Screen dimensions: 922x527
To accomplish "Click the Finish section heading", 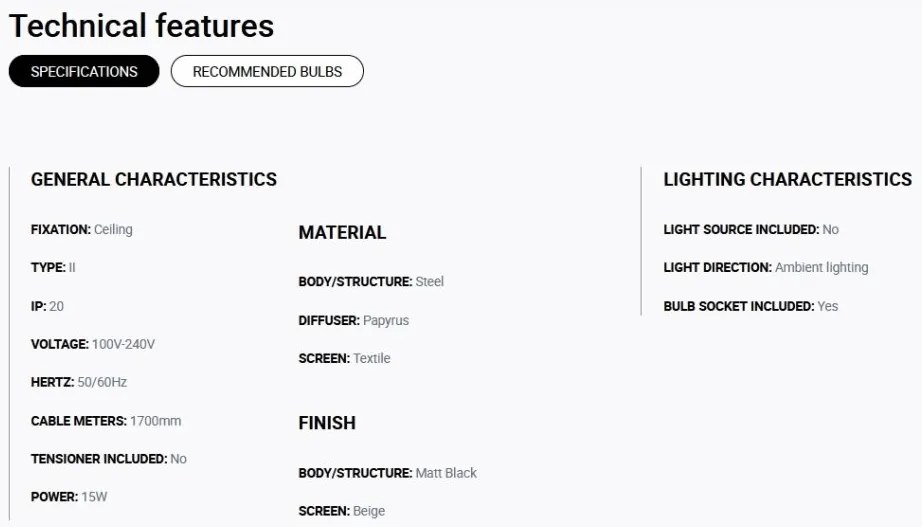I will (x=327, y=423).
